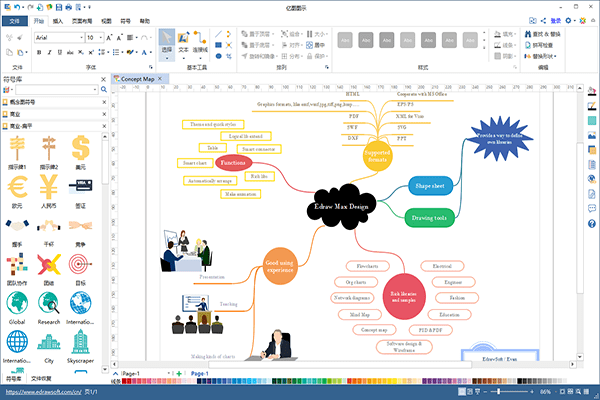The height and width of the screenshot is (400, 600).
Task: Toggle bold text formatting
Action: [39, 52]
